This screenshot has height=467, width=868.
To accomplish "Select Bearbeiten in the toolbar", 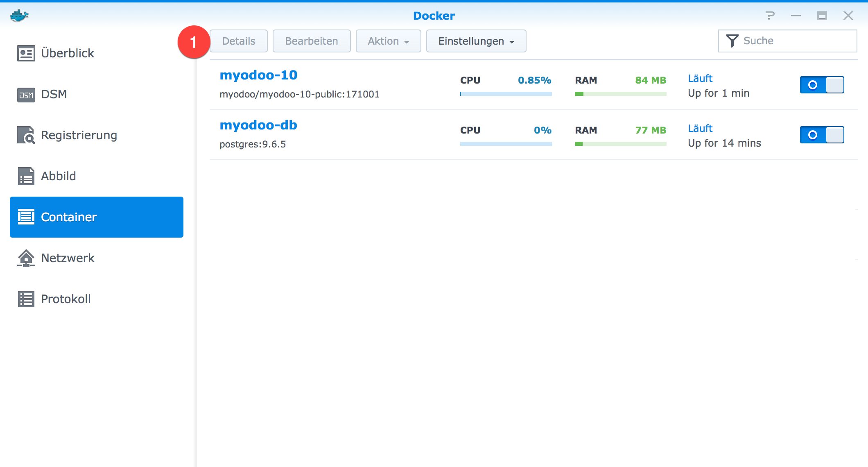I will pyautogui.click(x=311, y=41).
